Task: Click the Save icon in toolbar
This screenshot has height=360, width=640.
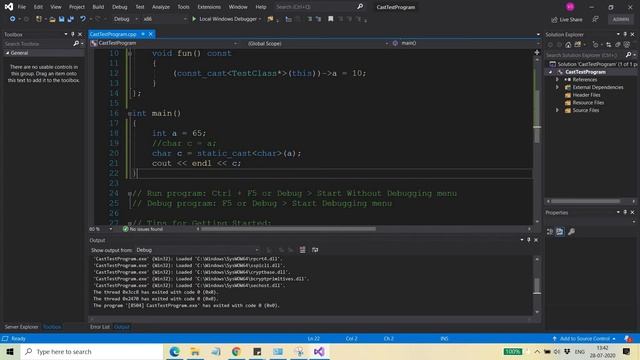Action: 61,19
